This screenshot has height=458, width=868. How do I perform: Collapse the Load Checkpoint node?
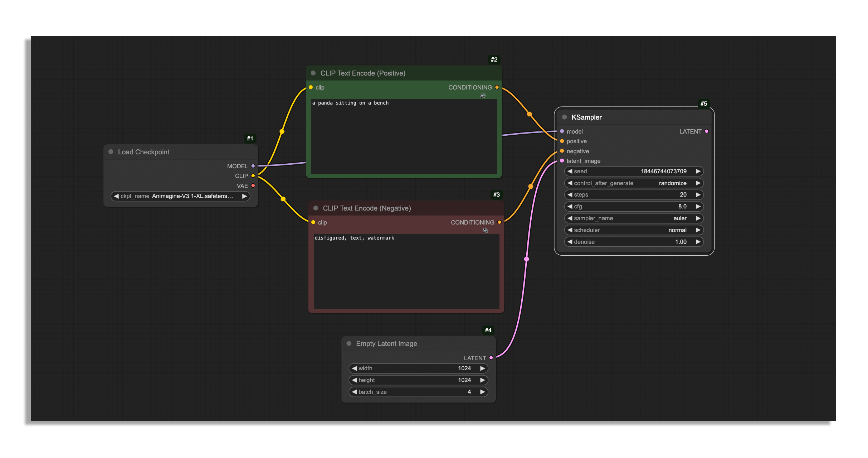tap(111, 152)
